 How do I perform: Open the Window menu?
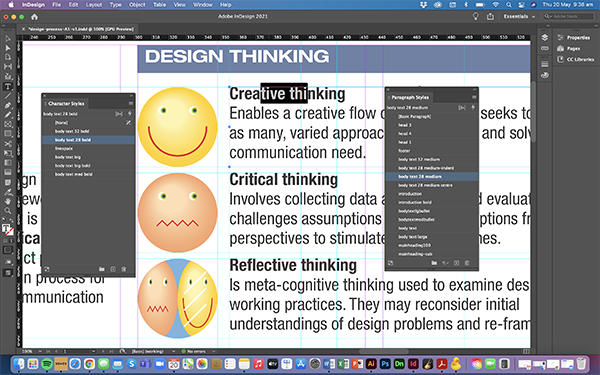202,5
